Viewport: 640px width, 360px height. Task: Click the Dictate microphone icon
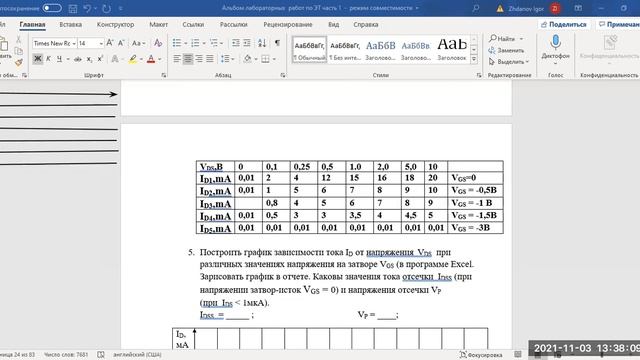click(556, 42)
